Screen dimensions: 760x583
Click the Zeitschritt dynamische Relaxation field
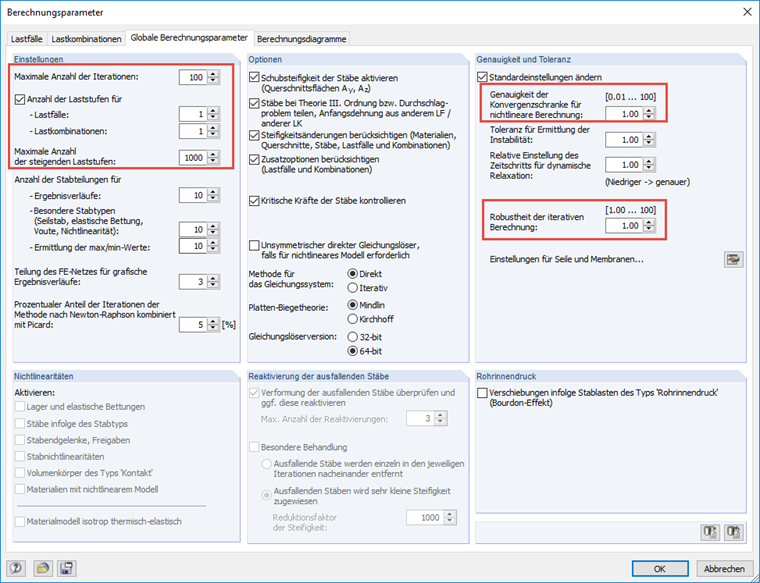point(624,165)
